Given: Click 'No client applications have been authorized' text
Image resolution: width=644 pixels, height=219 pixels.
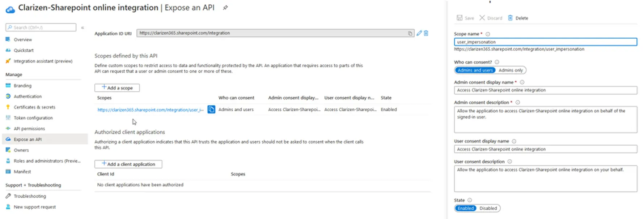Looking at the screenshot, I should coord(140,185).
